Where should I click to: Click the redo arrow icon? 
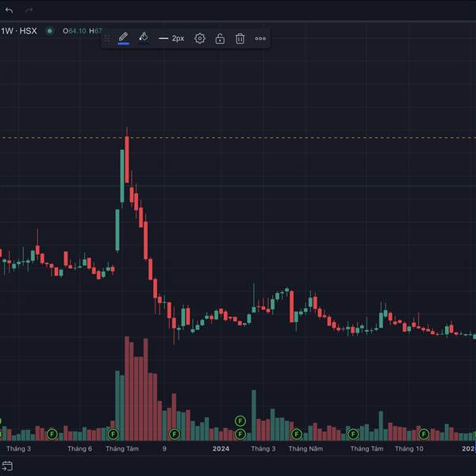[29, 10]
